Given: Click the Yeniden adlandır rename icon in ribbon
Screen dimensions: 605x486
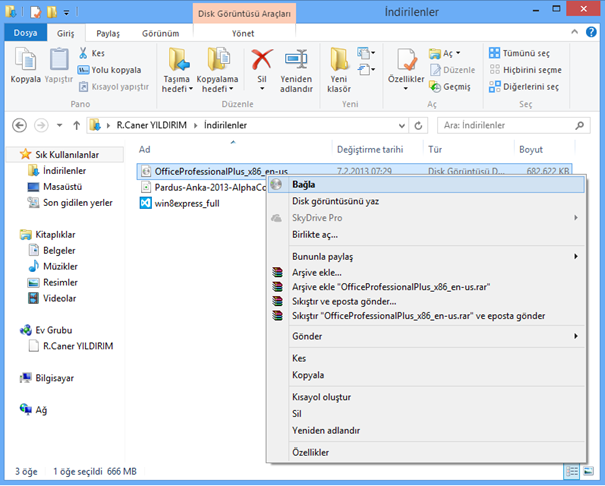Looking at the screenshot, I should (x=296, y=60).
